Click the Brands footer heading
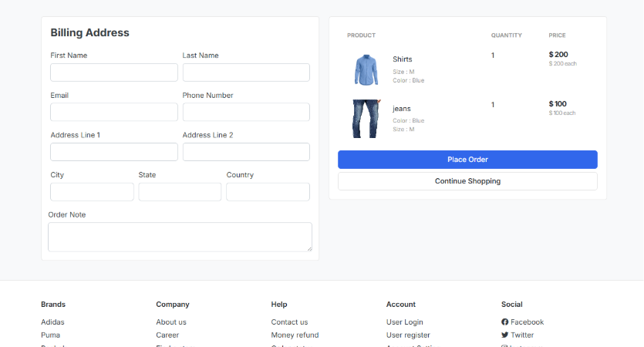This screenshot has width=644, height=347. pos(53,305)
